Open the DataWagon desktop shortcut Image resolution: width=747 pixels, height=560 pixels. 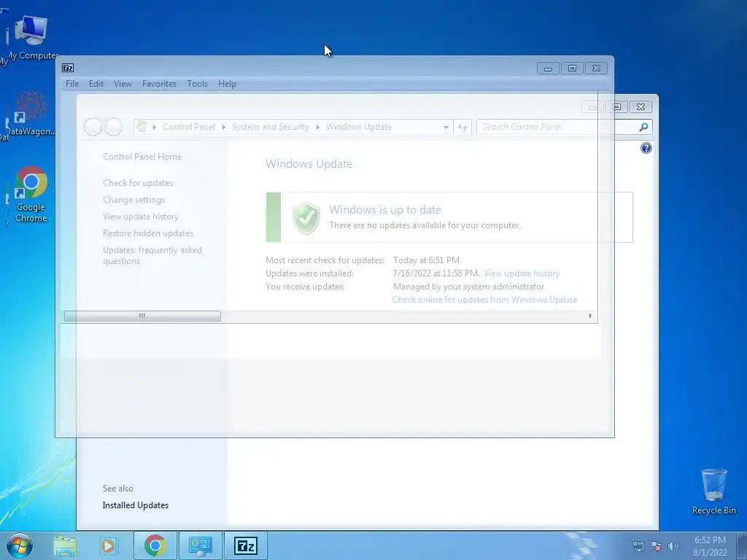click(31, 113)
